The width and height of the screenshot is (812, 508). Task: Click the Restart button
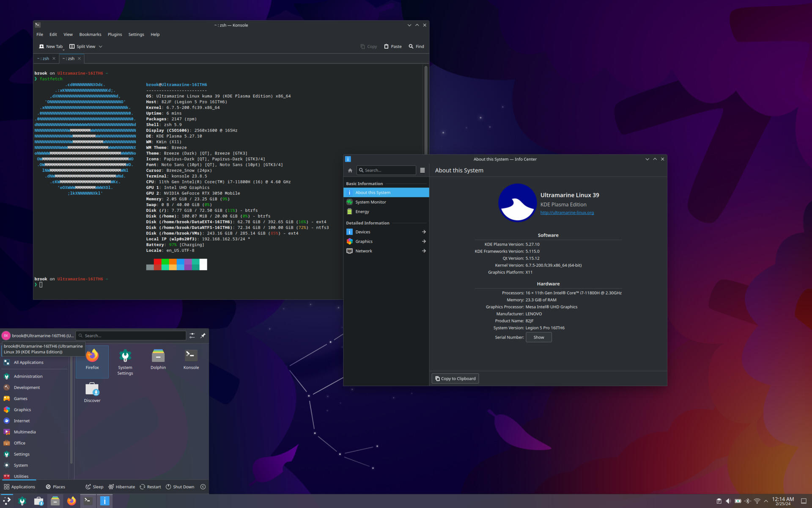pyautogui.click(x=150, y=487)
